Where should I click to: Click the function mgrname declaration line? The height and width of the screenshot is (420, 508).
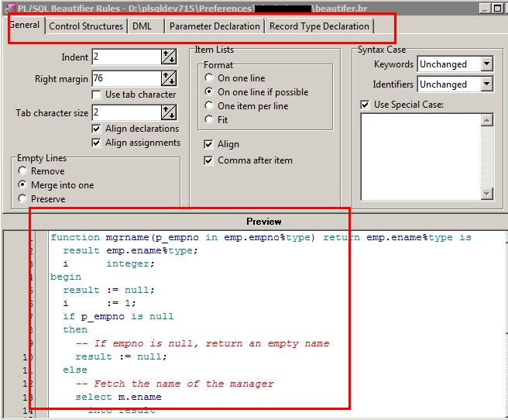pos(261,238)
